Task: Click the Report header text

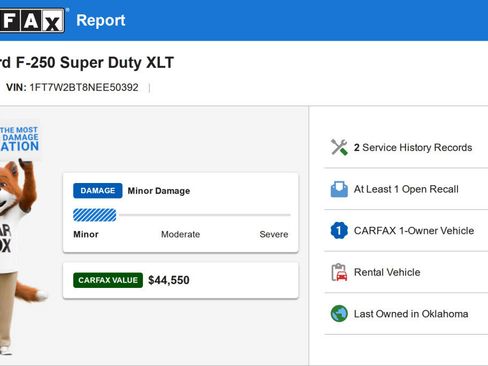Action: point(101,20)
